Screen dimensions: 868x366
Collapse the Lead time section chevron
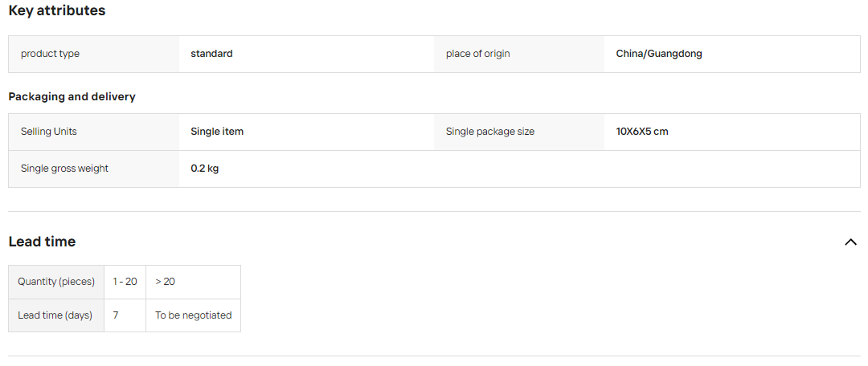[x=850, y=242]
